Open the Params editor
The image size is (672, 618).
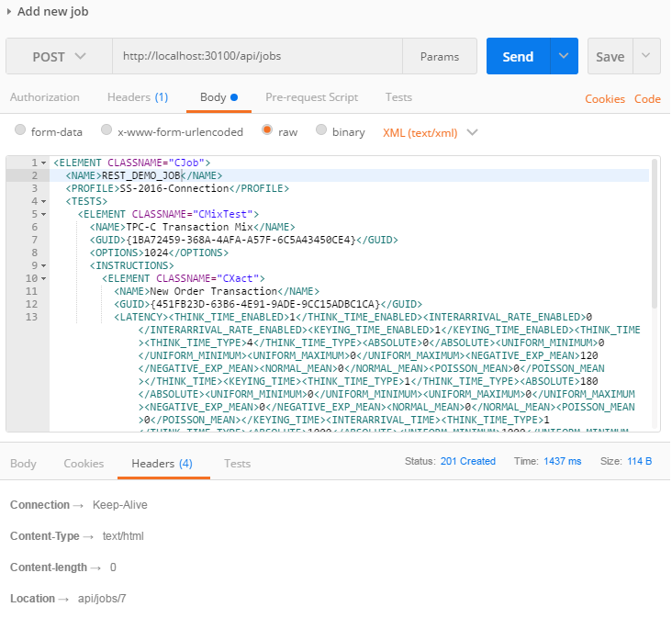[x=440, y=57]
